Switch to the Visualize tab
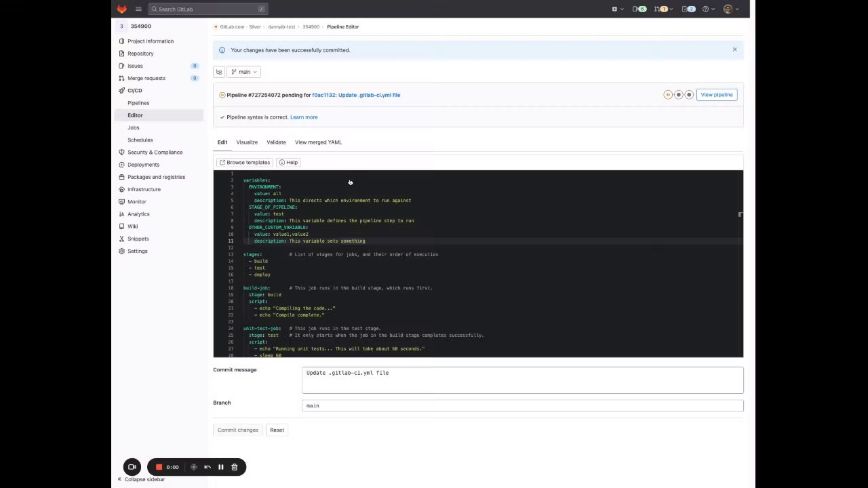The width and height of the screenshot is (868, 488). click(247, 142)
